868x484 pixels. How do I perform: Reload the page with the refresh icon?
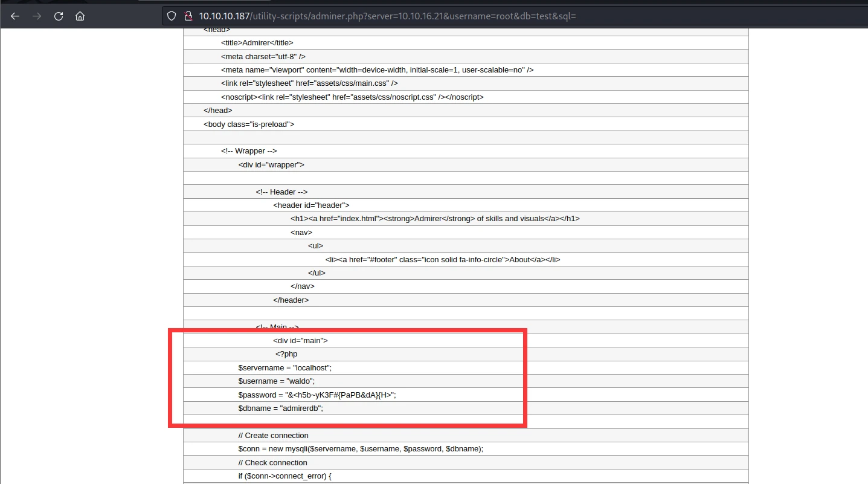59,16
